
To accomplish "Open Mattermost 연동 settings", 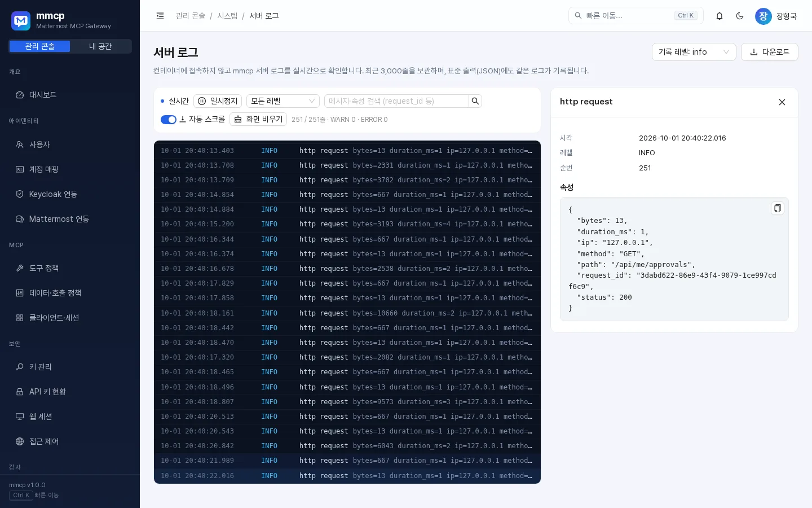I will pyautogui.click(x=70, y=219).
